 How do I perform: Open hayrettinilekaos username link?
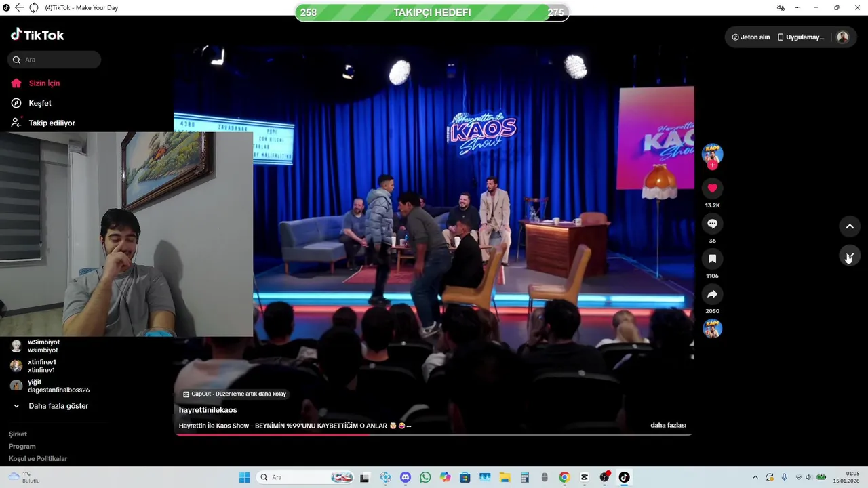(x=208, y=410)
